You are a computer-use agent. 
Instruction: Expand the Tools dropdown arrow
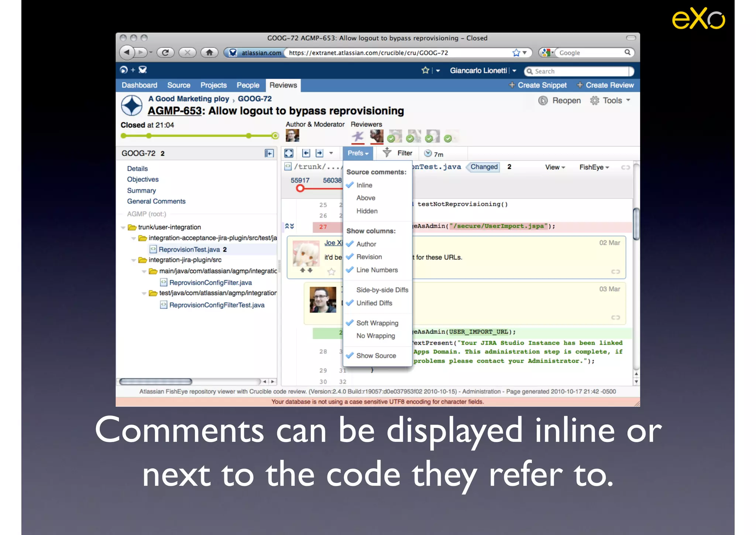coord(628,100)
